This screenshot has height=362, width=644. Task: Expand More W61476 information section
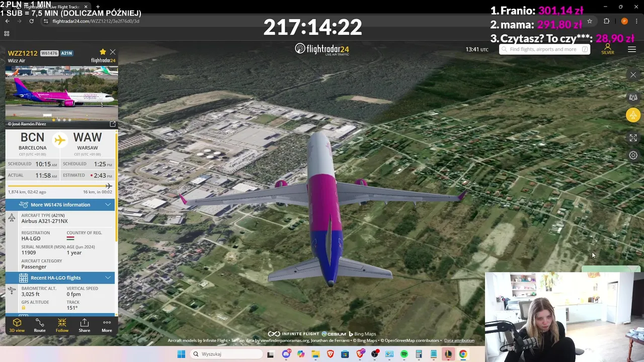point(60,205)
